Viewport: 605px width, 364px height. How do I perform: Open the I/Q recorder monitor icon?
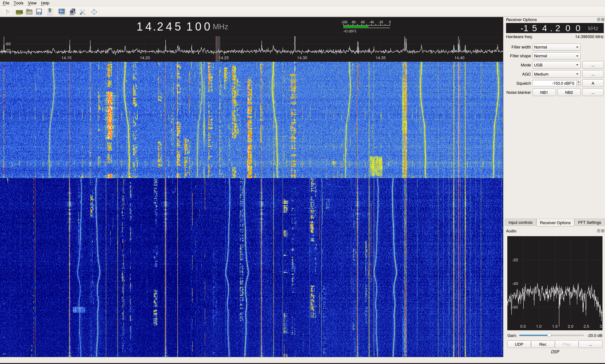coord(62,12)
